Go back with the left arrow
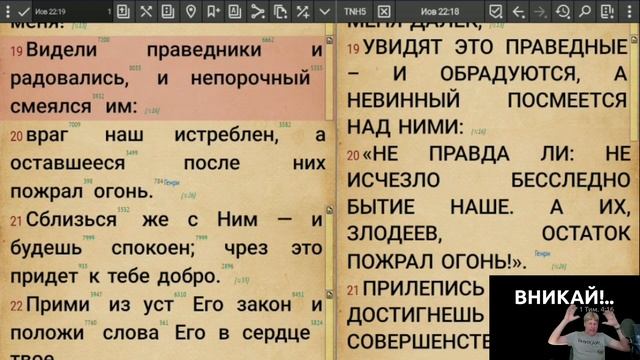Screen dimensions: 640x360 click(x=518, y=12)
